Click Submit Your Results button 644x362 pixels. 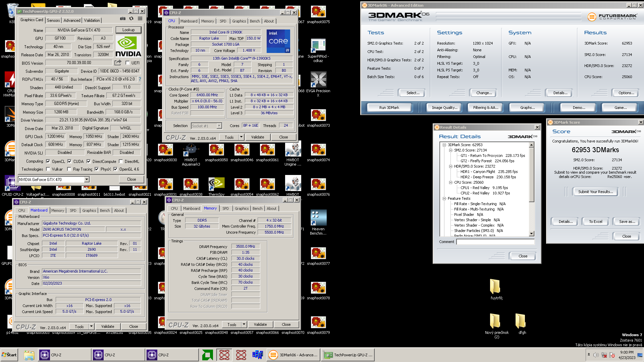[595, 192]
